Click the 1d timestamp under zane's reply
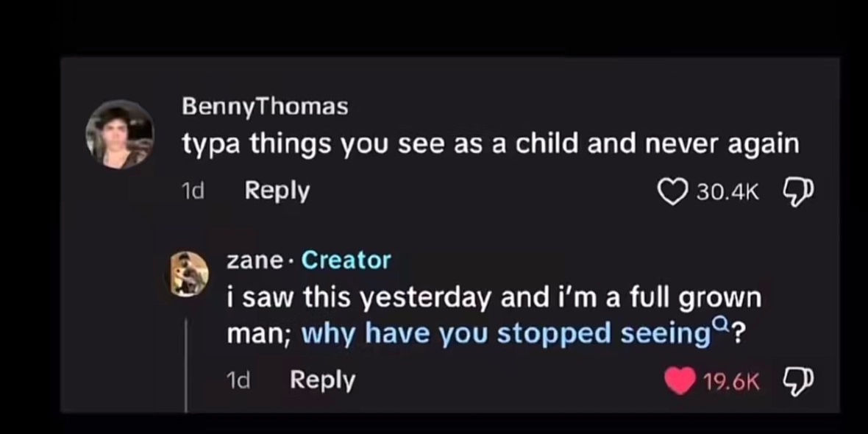868x434 pixels. pyautogui.click(x=238, y=380)
